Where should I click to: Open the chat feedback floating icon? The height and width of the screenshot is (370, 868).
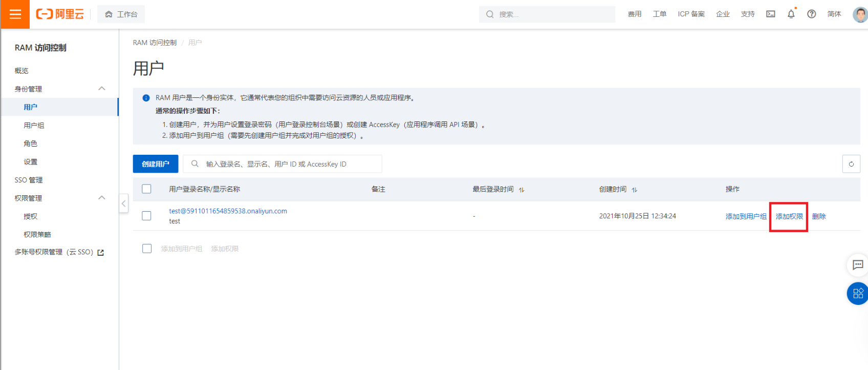858,265
